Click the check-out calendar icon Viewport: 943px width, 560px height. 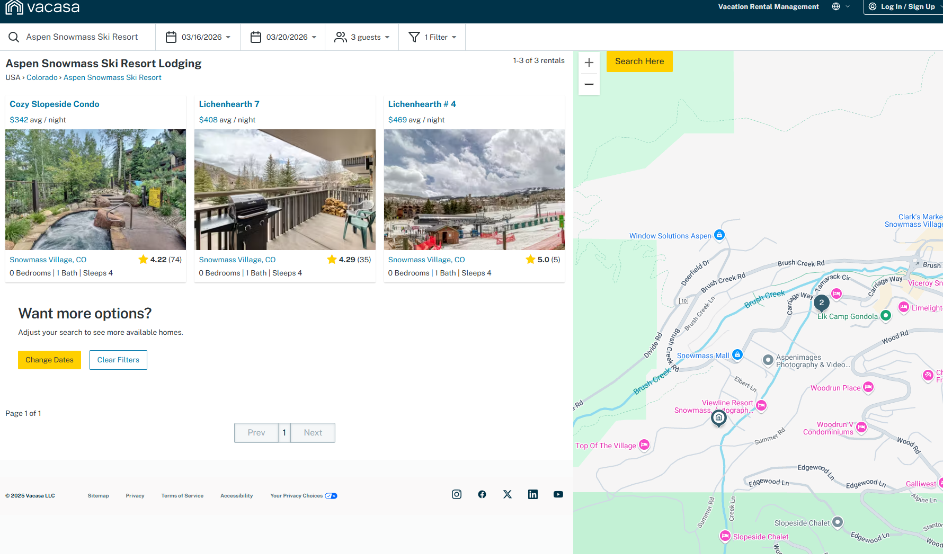point(256,37)
